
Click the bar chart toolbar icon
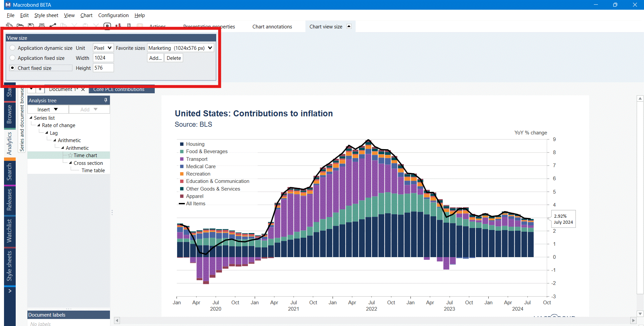click(118, 25)
